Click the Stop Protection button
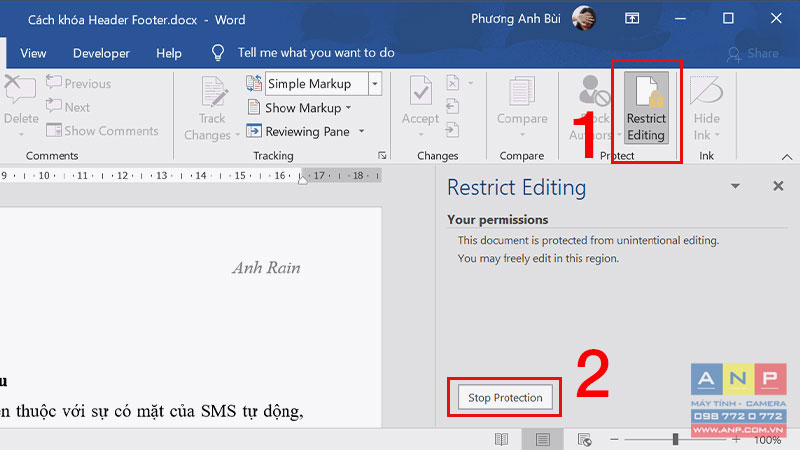The width and height of the screenshot is (800, 450). pyautogui.click(x=505, y=397)
